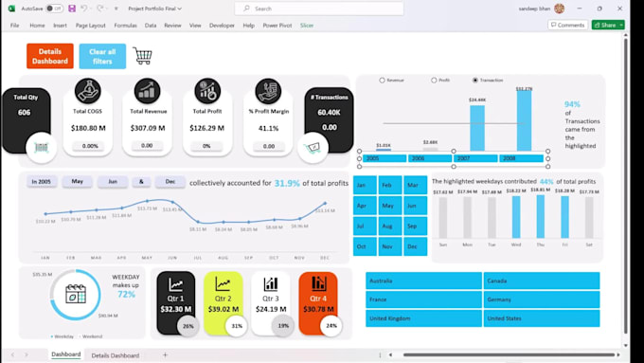Select the Dashboard sheet tab
The height and width of the screenshot is (363, 644).
tap(65, 354)
